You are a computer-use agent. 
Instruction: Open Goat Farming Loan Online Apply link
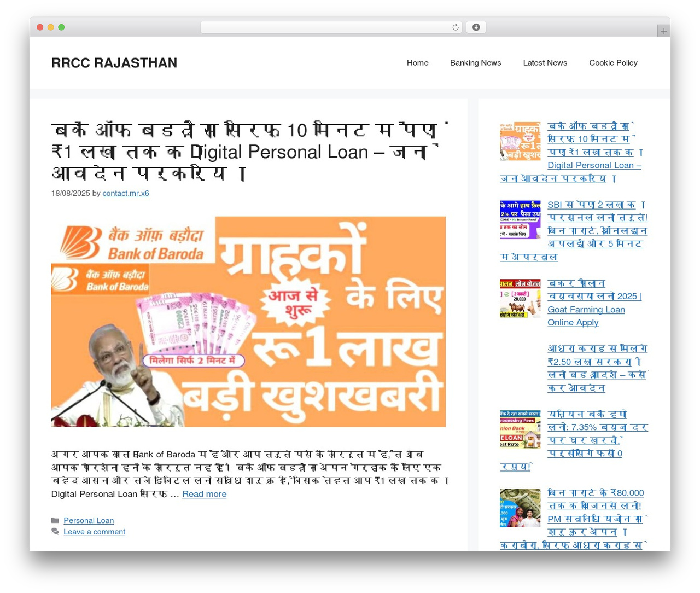coord(595,303)
